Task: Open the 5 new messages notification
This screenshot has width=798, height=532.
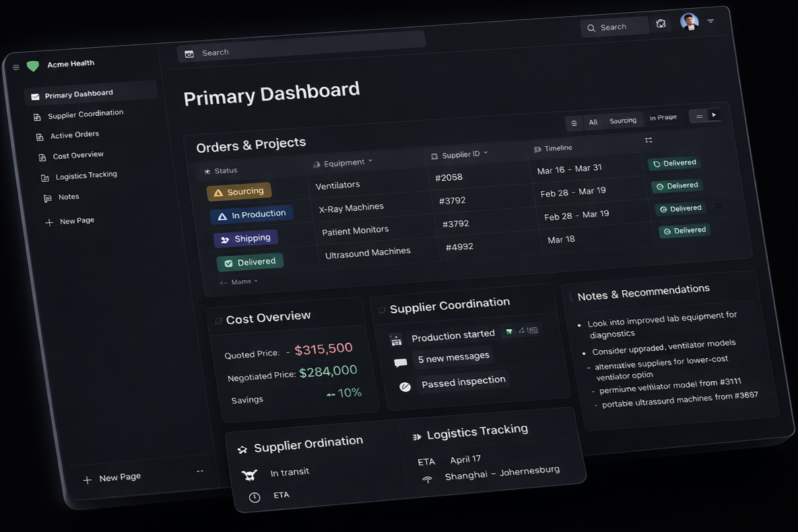Action: point(453,357)
